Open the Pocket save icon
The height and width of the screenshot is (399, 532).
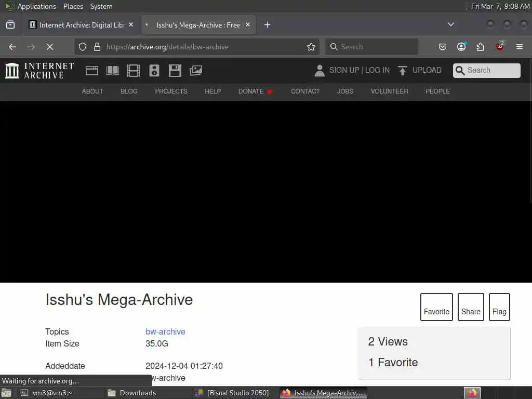(443, 47)
